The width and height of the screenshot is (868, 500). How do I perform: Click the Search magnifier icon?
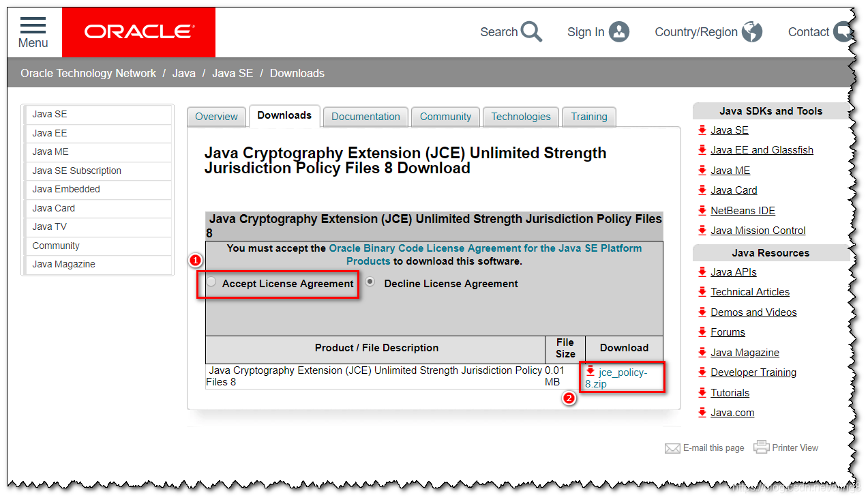click(531, 31)
